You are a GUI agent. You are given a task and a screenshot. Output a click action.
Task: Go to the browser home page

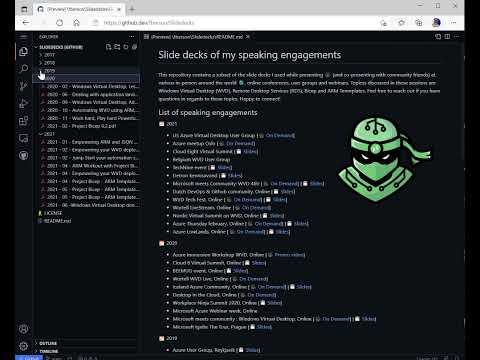point(77,23)
